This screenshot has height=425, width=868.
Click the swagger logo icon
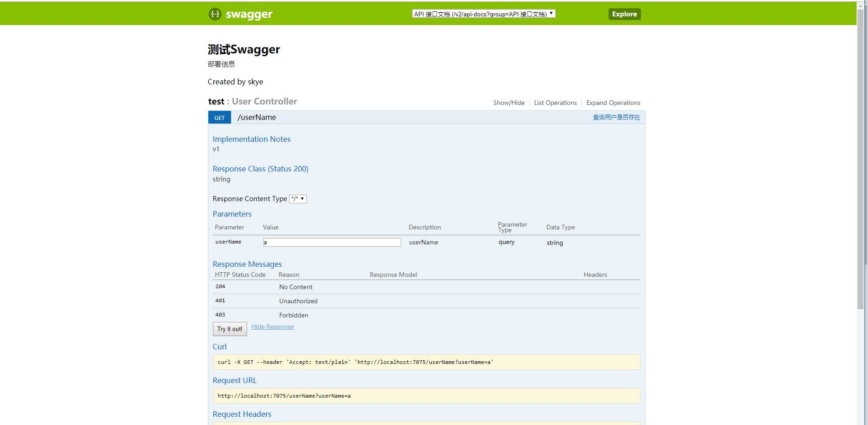(x=215, y=14)
